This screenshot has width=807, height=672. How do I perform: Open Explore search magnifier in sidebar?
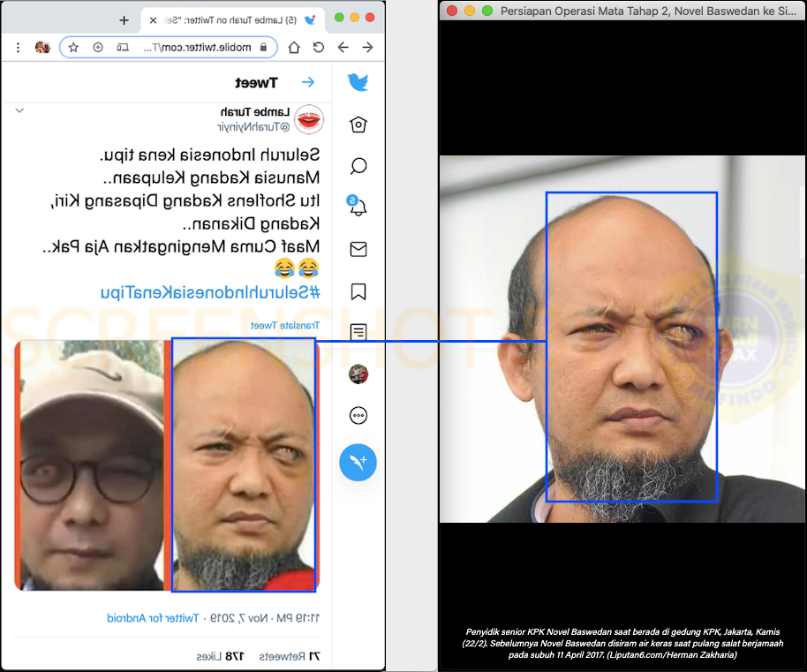[x=358, y=166]
